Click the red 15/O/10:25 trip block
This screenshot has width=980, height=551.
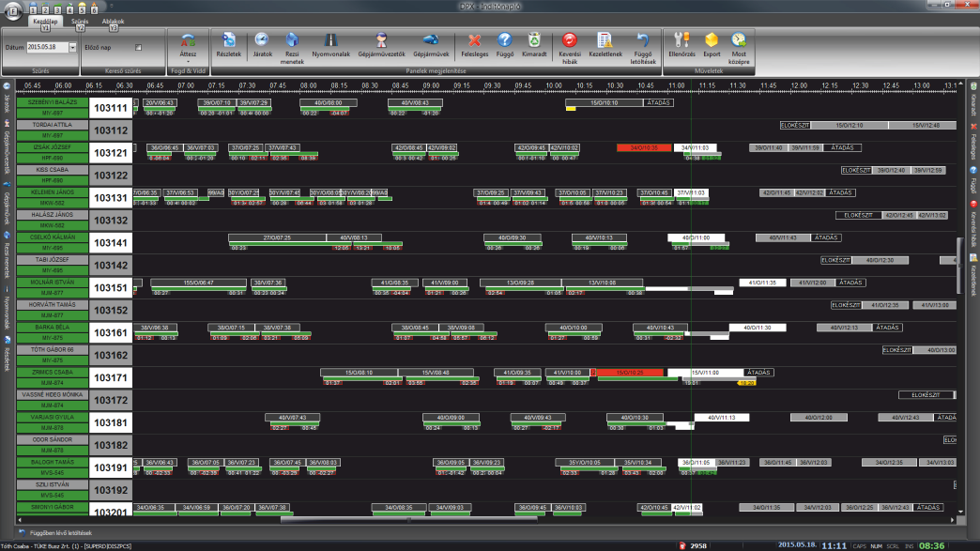[630, 373]
